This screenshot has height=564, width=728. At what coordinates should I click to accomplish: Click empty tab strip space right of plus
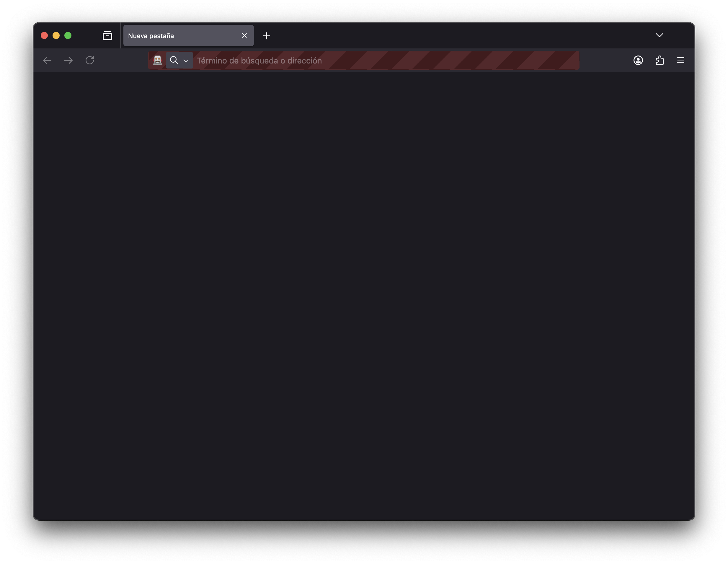click(x=460, y=36)
